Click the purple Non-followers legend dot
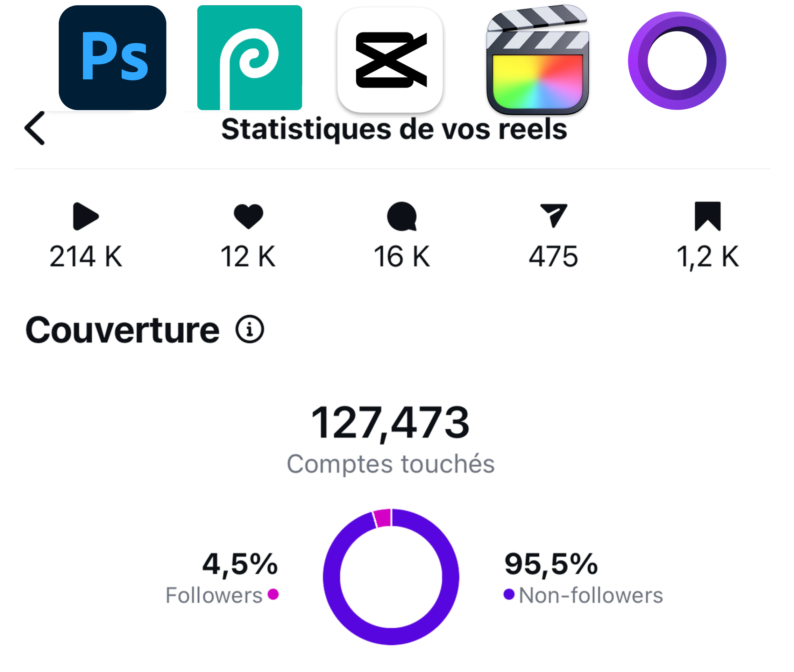This screenshot has width=794, height=672. point(509,594)
